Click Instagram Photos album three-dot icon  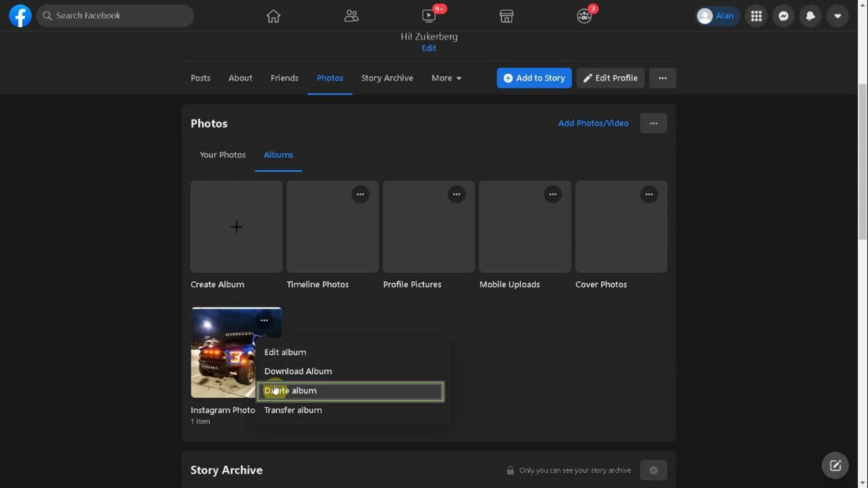coord(264,321)
